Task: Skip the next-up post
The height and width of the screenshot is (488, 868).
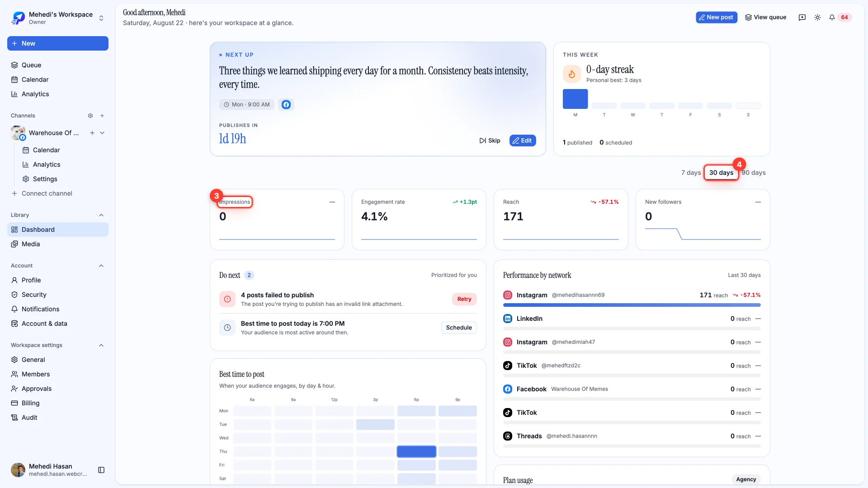Action: tap(490, 141)
